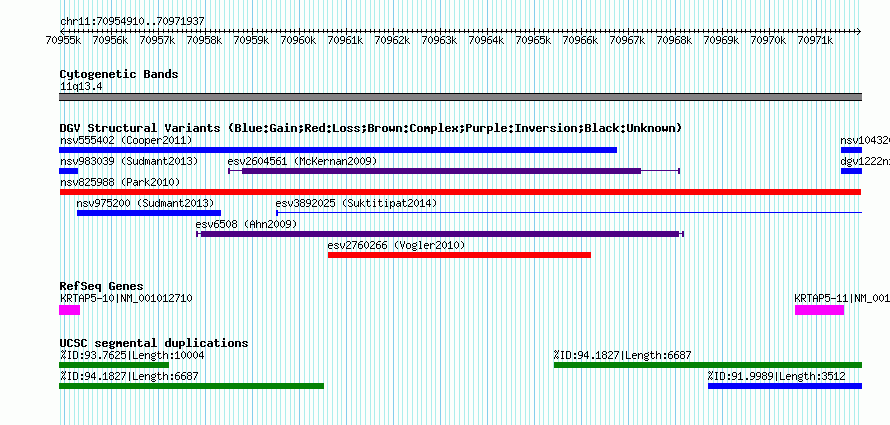This screenshot has height=425, width=890.
Task: Click the 70955k ruler tick label
Action: pos(63,40)
